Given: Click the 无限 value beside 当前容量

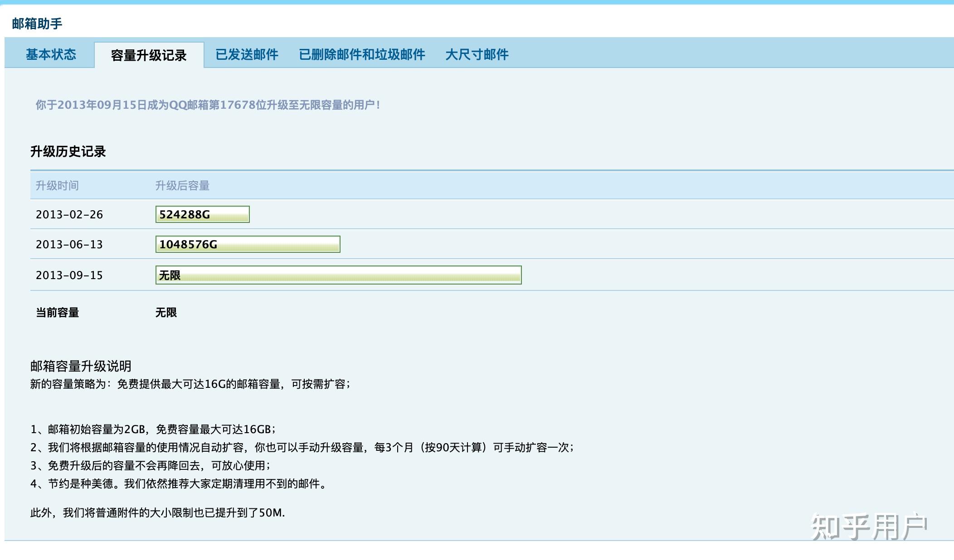Looking at the screenshot, I should [166, 313].
